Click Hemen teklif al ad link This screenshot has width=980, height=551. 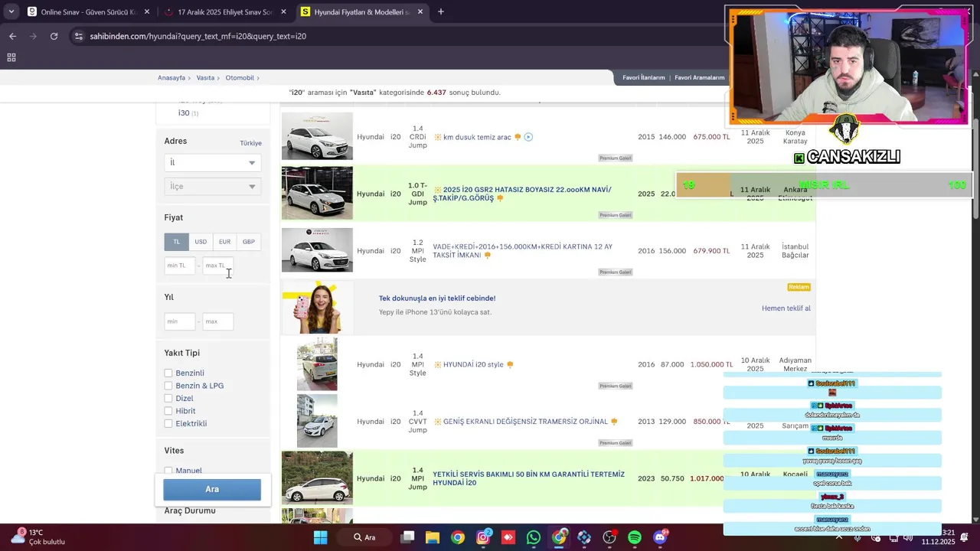tap(786, 308)
